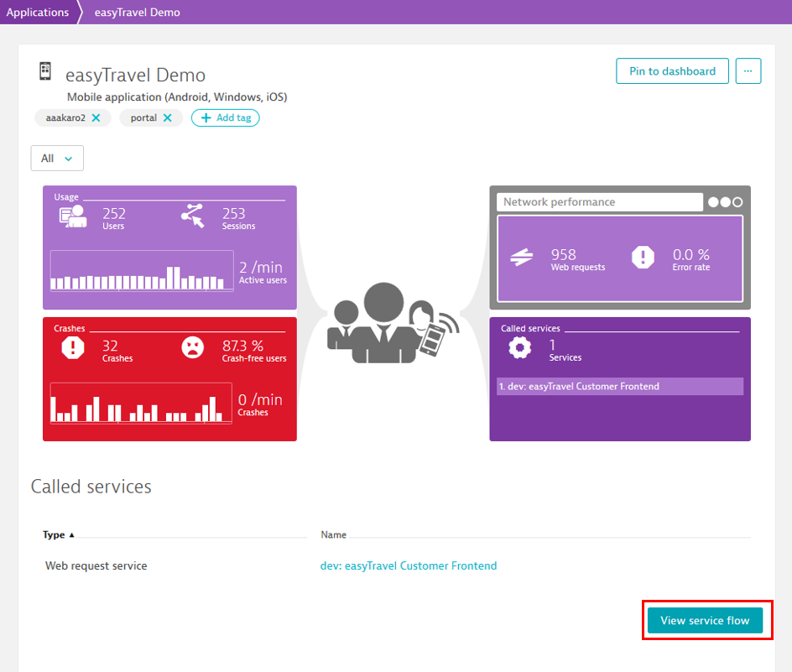792x672 pixels.
Task: Select dev: easyTravel Customer Frontend in tile
Action: [620, 387]
